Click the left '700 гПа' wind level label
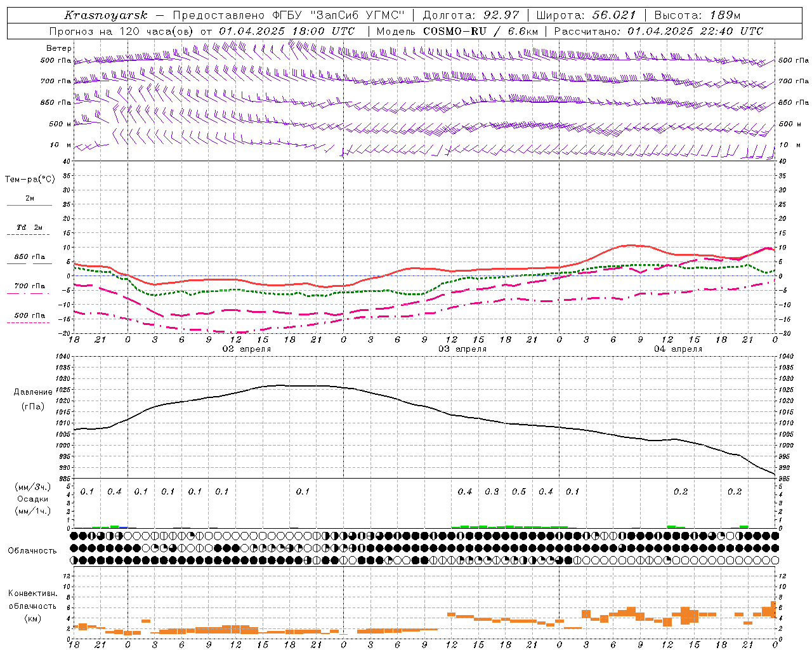The height and width of the screenshot is (650, 812). [x=56, y=81]
